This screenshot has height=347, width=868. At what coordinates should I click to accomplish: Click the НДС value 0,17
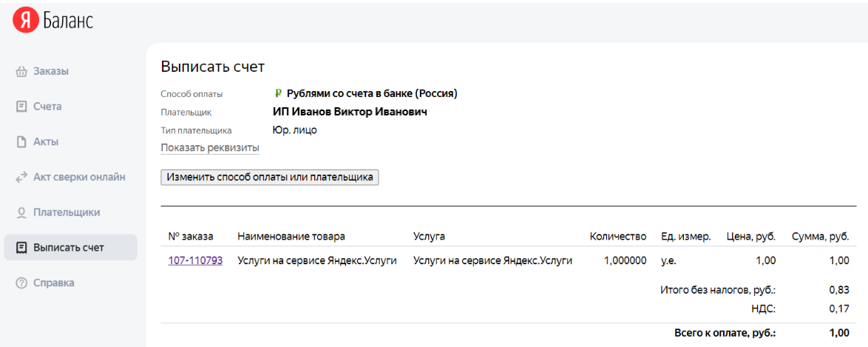pos(839,309)
